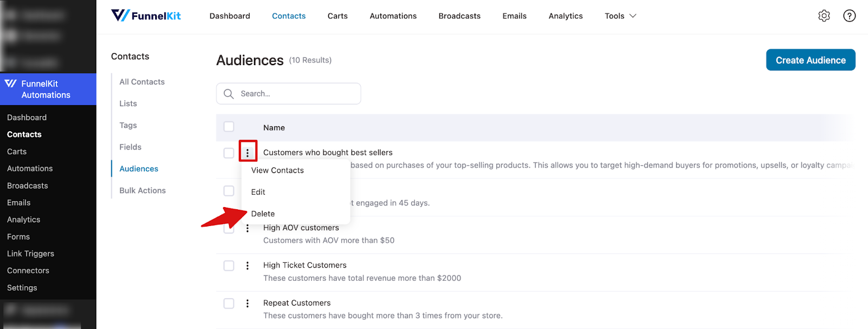Click the FunnelKit Automations sidebar icon

point(10,83)
